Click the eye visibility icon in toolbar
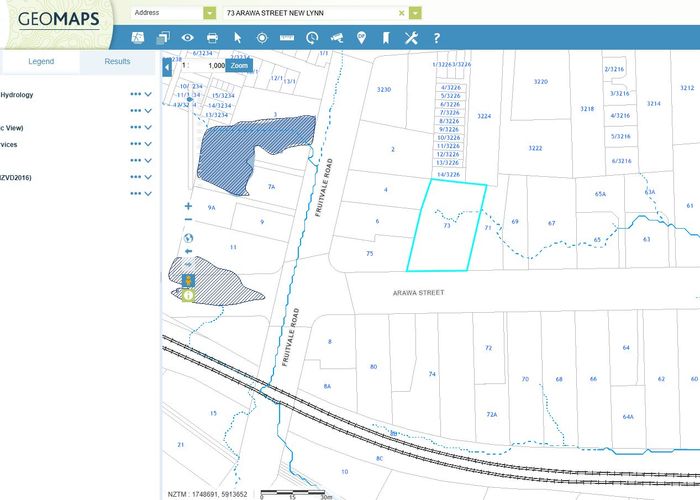The width and height of the screenshot is (700, 500). (187, 38)
